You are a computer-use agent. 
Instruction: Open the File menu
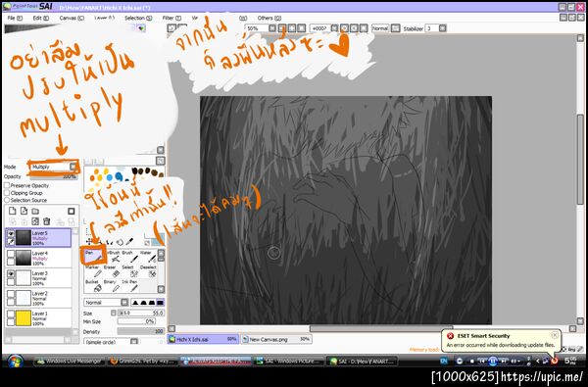(x=15, y=18)
